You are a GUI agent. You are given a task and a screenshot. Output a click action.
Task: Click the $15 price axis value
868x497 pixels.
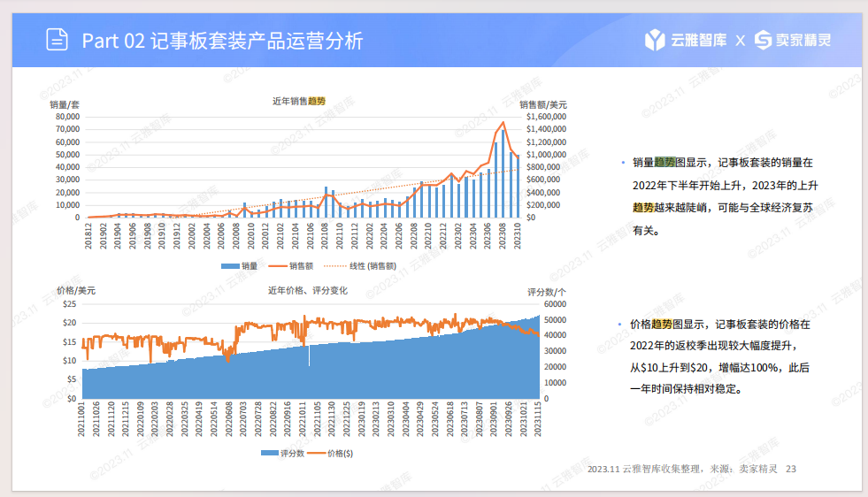pyautogui.click(x=70, y=342)
